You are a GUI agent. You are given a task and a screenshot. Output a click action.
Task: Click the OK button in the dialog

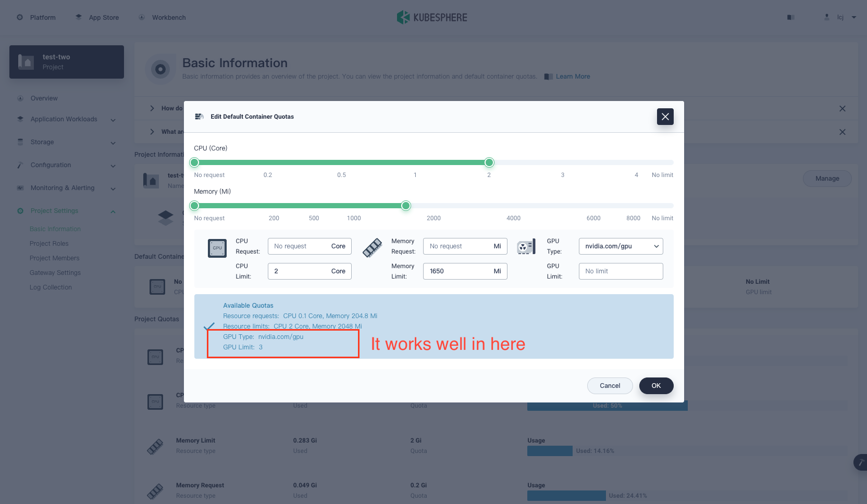(656, 385)
